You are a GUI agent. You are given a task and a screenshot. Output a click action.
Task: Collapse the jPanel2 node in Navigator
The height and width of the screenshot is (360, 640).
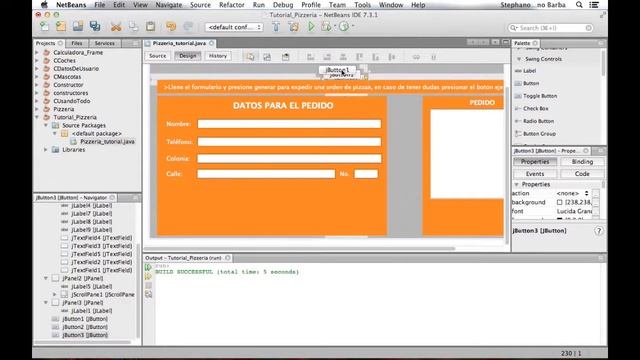(x=46, y=278)
